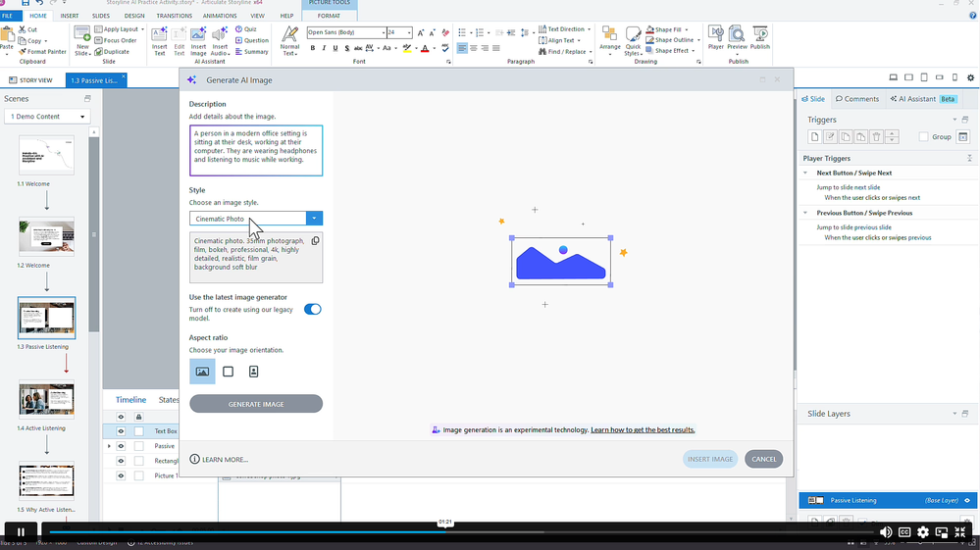Open the Cinematic Photo style dropdown

pos(314,219)
